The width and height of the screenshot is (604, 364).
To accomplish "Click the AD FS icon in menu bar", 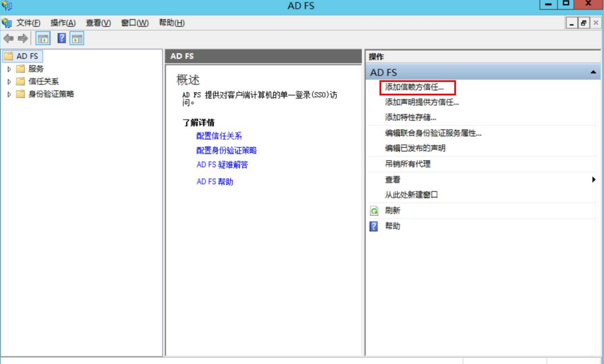I will pos(7,23).
